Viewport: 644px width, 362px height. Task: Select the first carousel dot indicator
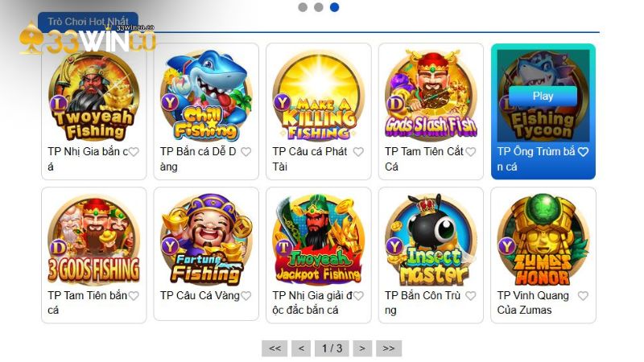pyautogui.click(x=303, y=7)
